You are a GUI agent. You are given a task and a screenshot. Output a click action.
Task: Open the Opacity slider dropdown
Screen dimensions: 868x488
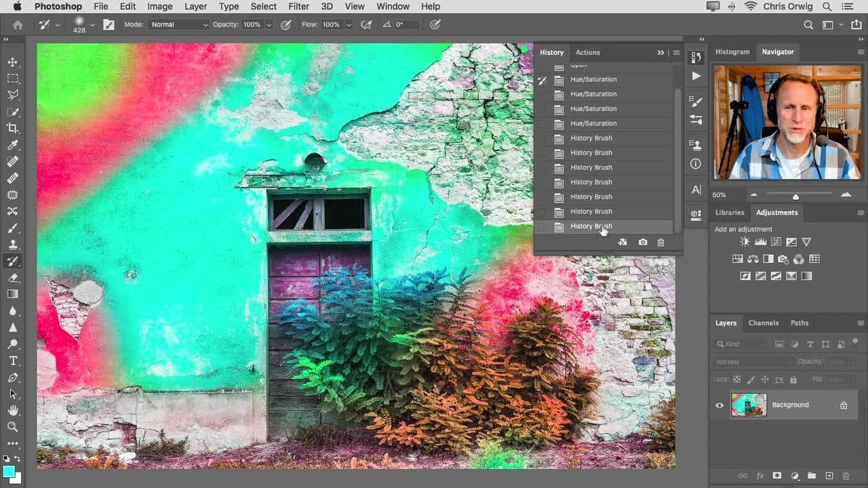click(269, 24)
